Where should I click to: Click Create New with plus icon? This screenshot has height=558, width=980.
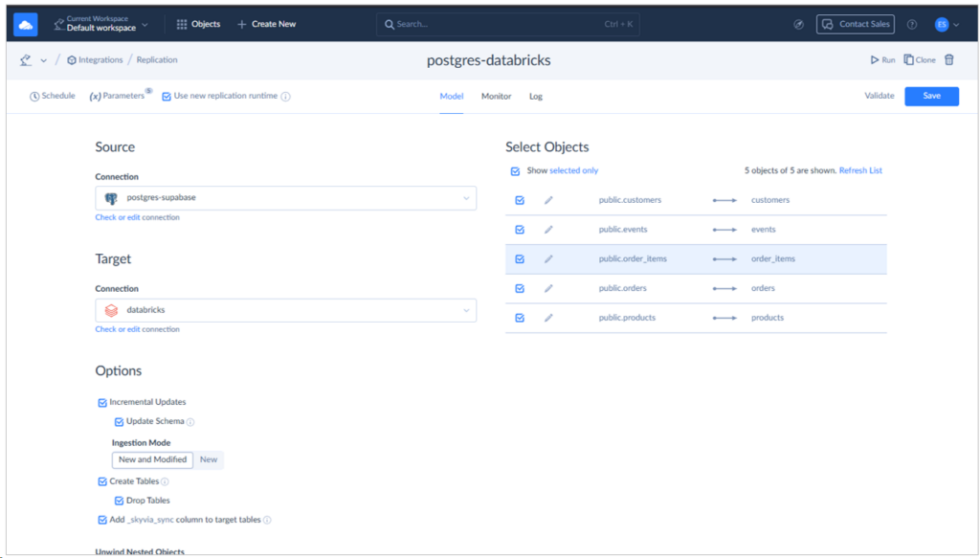point(266,24)
